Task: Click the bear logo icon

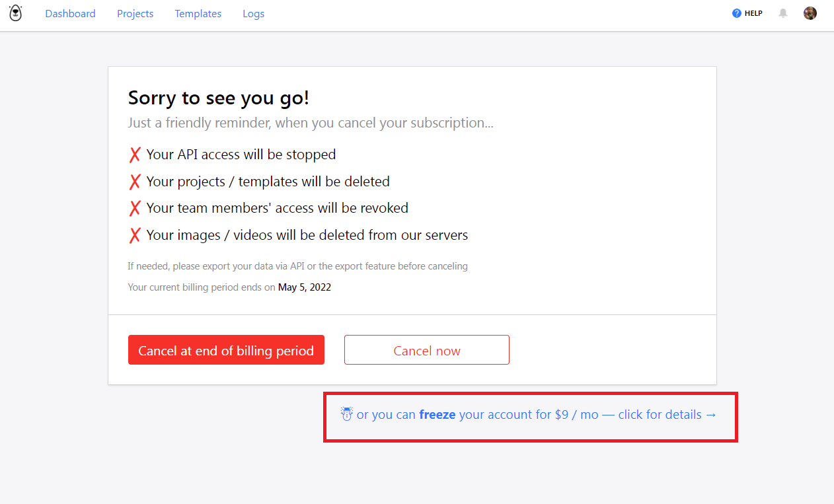Action: (15, 13)
